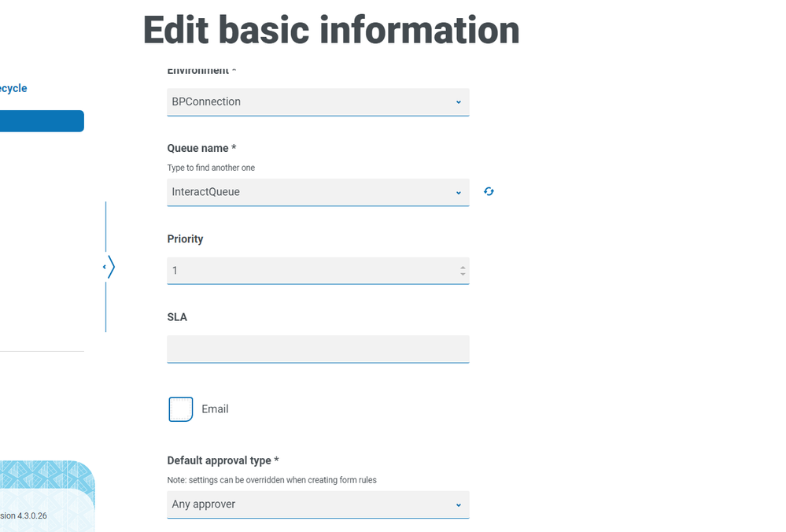Image resolution: width=786 pixels, height=532 pixels.
Task: Click the version 4.3.0.26 text
Action: point(24,515)
